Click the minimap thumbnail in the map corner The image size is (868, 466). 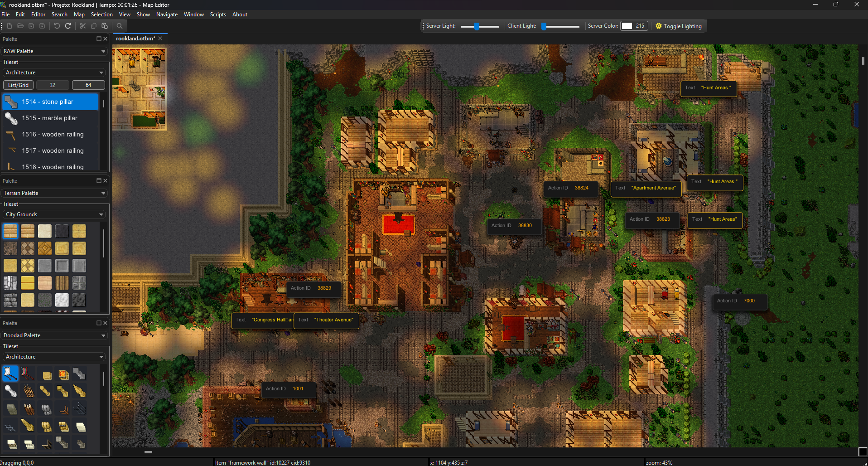tap(140, 88)
